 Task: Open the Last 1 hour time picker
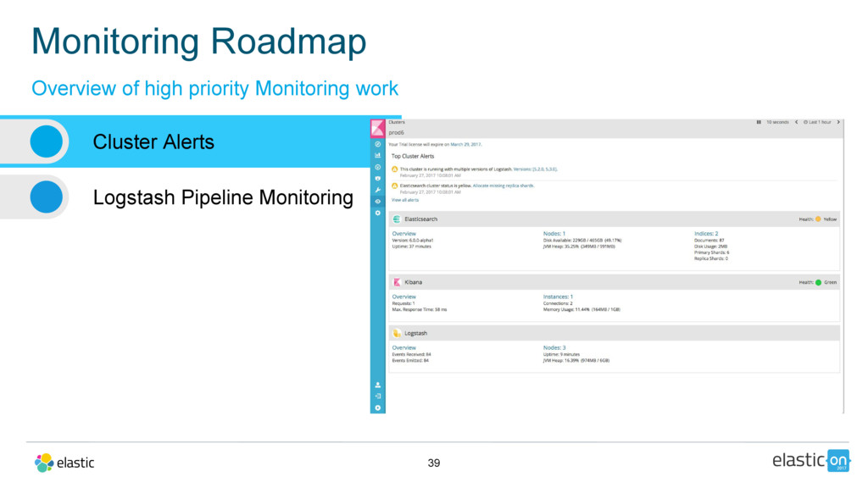tap(817, 122)
